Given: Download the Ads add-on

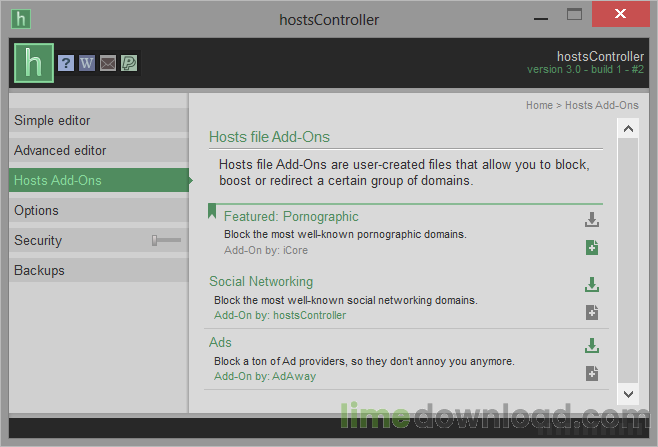Looking at the screenshot, I should [x=592, y=346].
